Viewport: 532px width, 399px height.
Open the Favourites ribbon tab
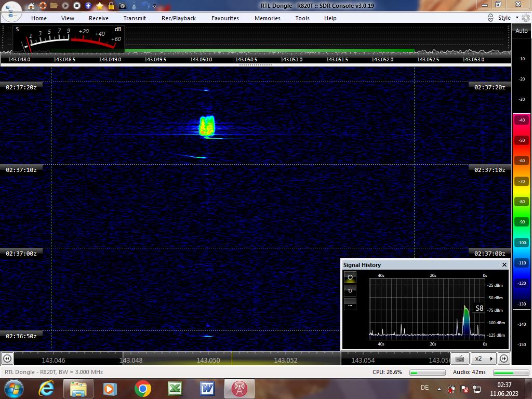pos(225,18)
